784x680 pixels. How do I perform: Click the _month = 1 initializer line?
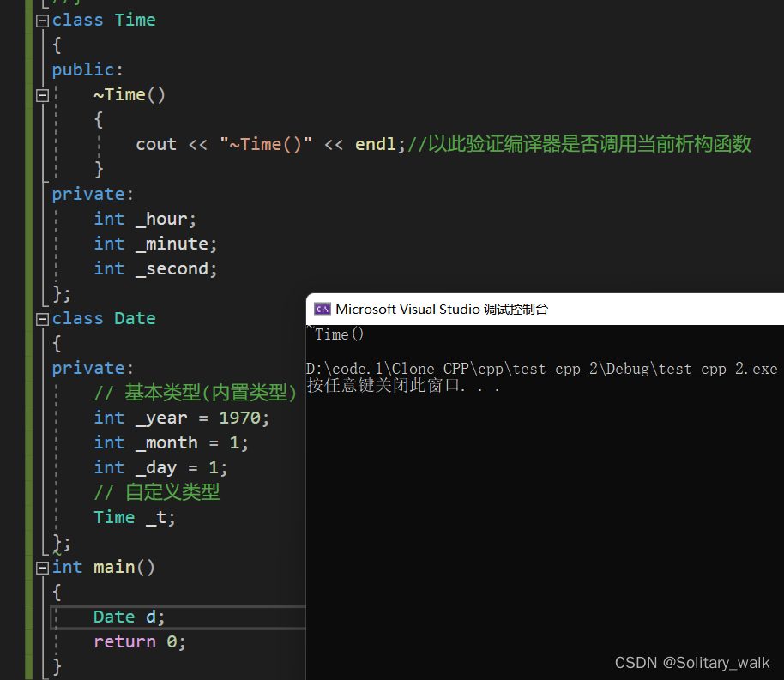click(x=171, y=443)
